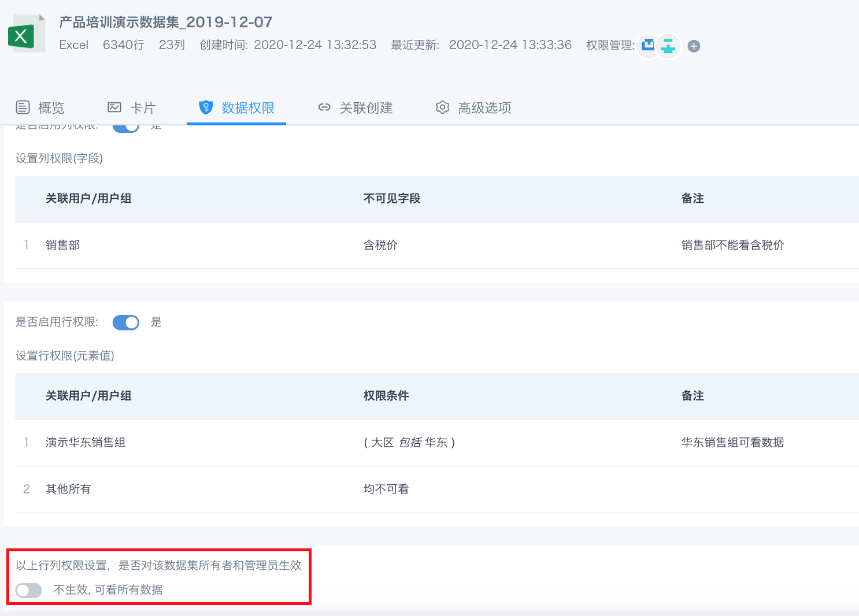This screenshot has width=859, height=616.
Task: Click the picture icon beside 卡片
Action: tap(114, 107)
